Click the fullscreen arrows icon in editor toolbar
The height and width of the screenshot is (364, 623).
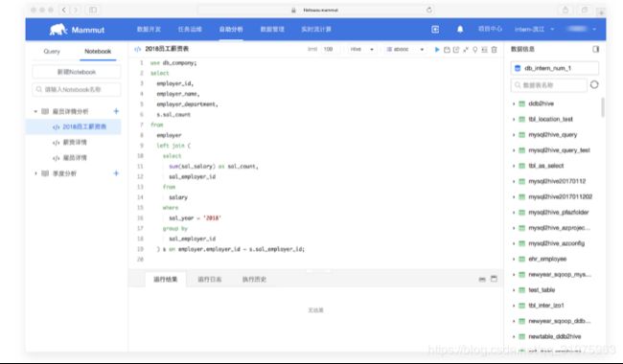(x=466, y=50)
